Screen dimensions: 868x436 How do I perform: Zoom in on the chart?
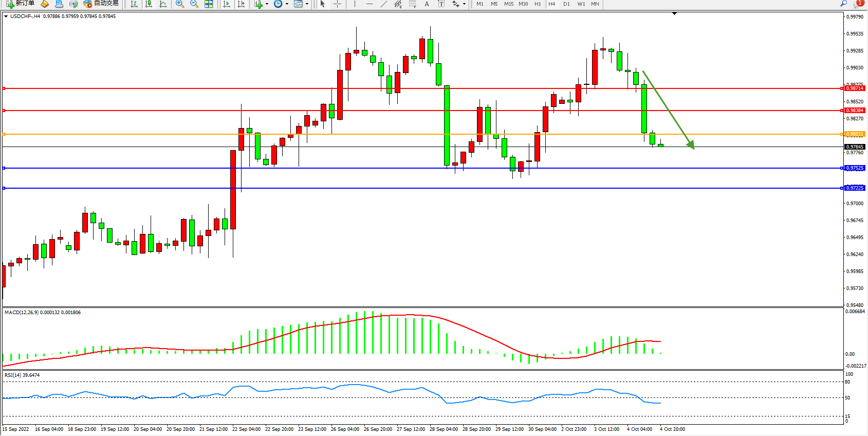click(180, 4)
